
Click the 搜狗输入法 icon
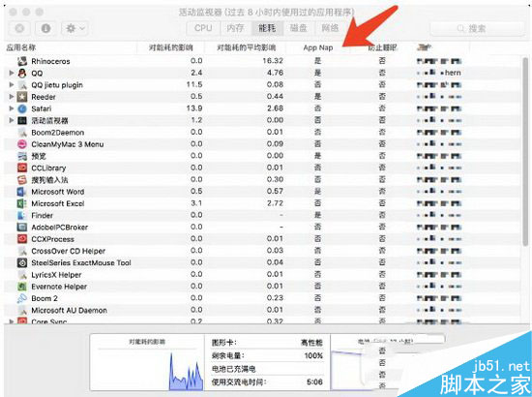pos(22,180)
